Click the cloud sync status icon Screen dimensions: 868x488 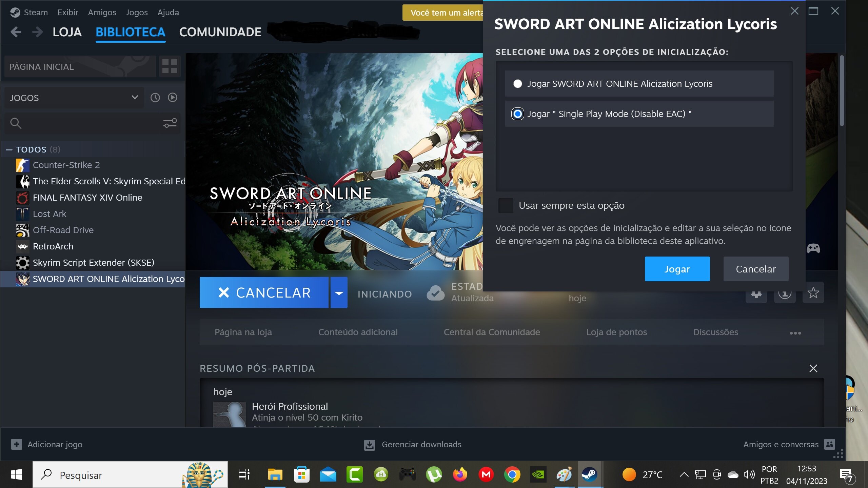[436, 293]
